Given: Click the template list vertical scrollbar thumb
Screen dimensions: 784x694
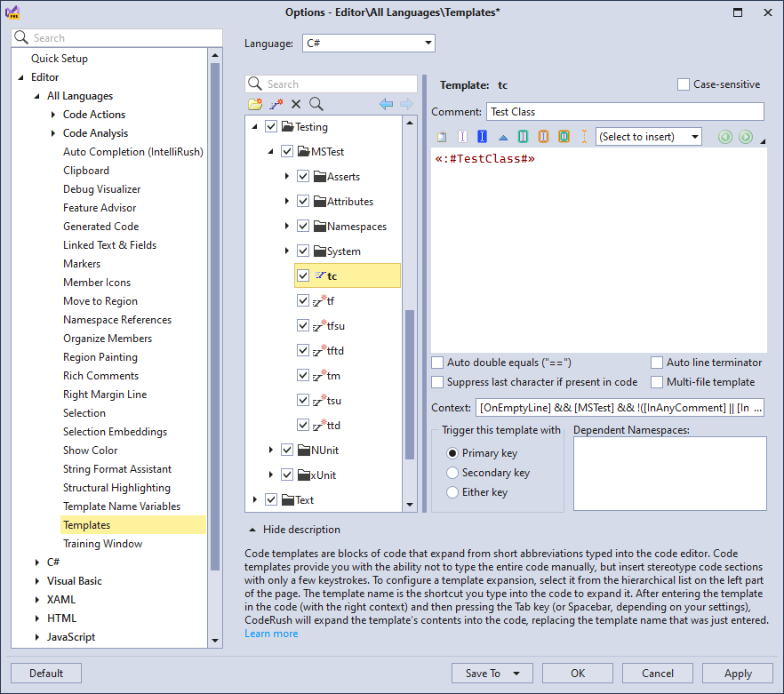Looking at the screenshot, I should pos(410,385).
